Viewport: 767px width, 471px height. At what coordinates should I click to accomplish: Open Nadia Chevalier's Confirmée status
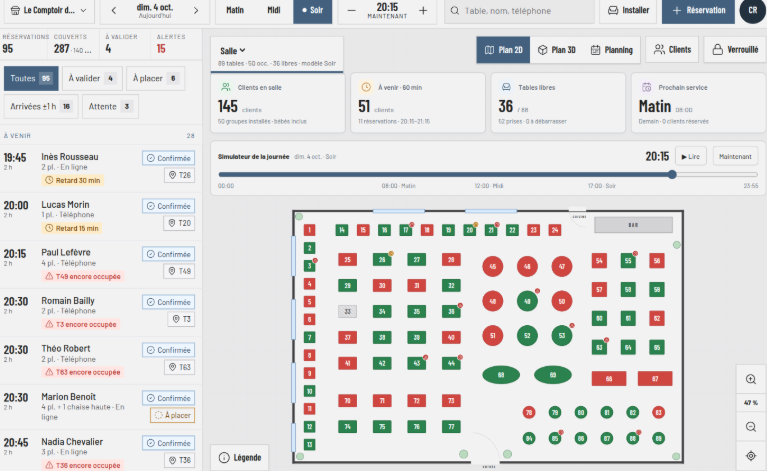[x=169, y=443]
